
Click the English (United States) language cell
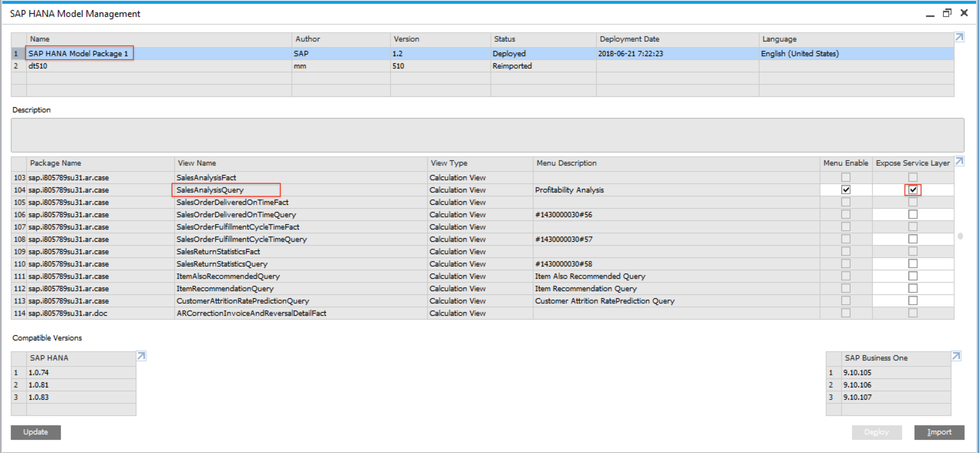[857, 54]
